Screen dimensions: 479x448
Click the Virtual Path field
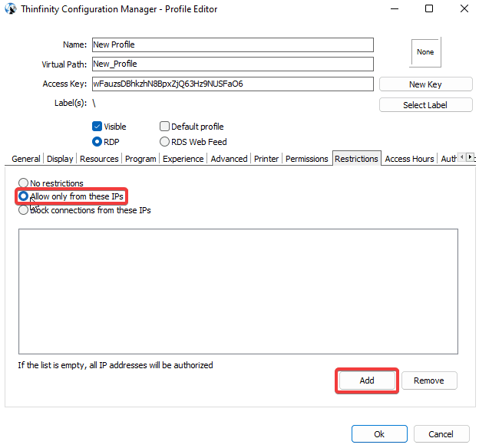(233, 64)
